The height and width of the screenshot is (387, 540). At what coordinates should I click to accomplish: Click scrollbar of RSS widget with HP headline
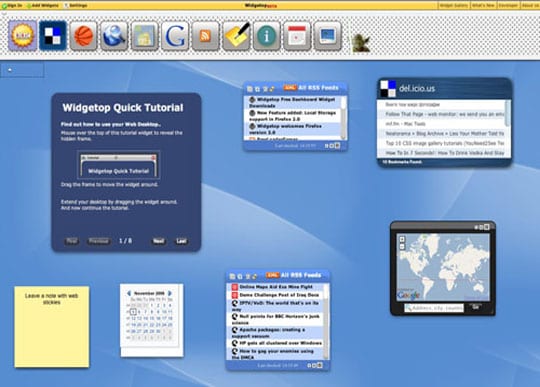pyautogui.click(x=326, y=322)
